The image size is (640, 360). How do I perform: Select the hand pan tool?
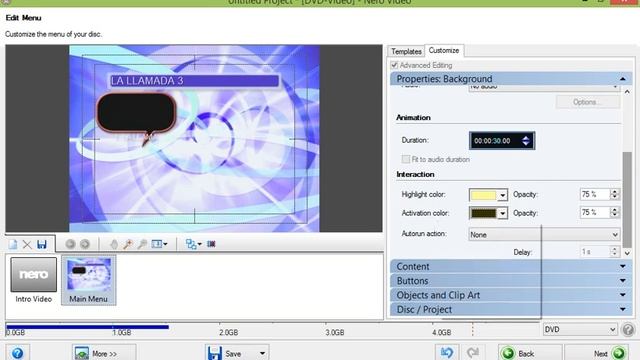(114, 244)
